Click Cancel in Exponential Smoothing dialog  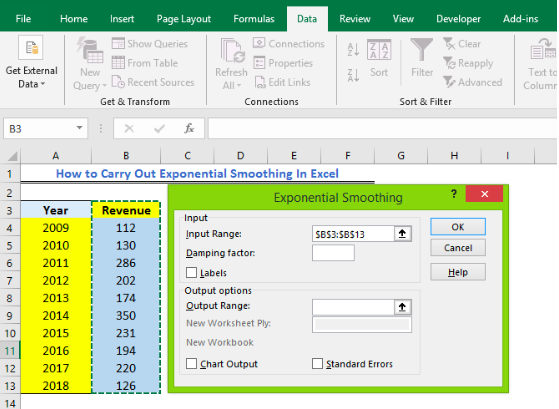(458, 247)
